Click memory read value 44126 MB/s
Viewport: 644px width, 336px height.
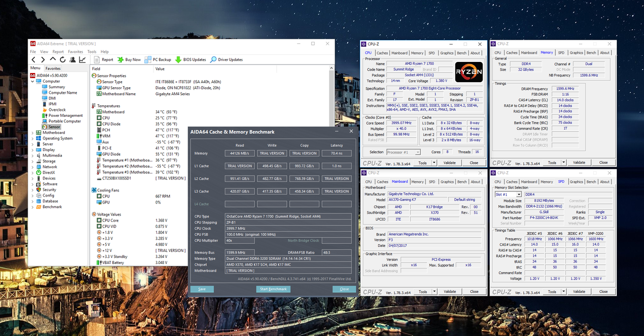[x=239, y=153]
